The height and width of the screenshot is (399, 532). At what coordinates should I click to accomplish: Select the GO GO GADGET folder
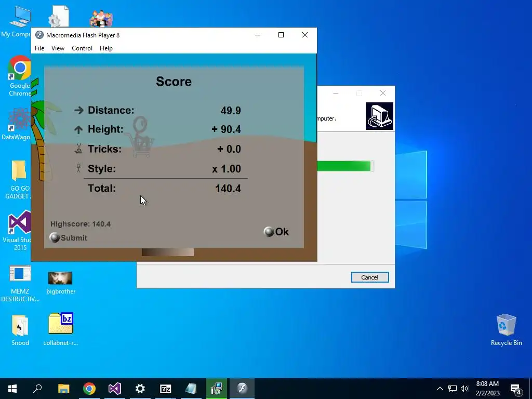(x=19, y=180)
